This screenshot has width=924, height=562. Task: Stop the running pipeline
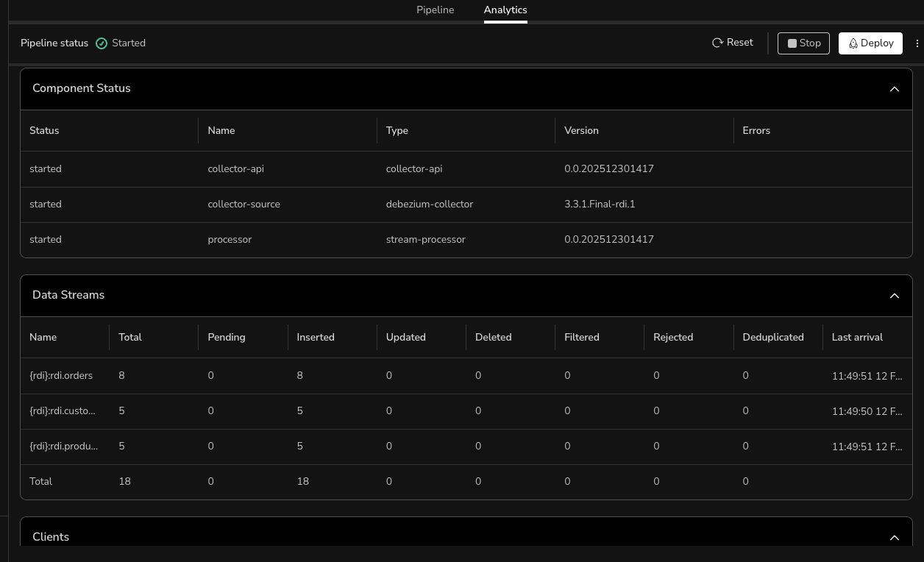point(803,43)
